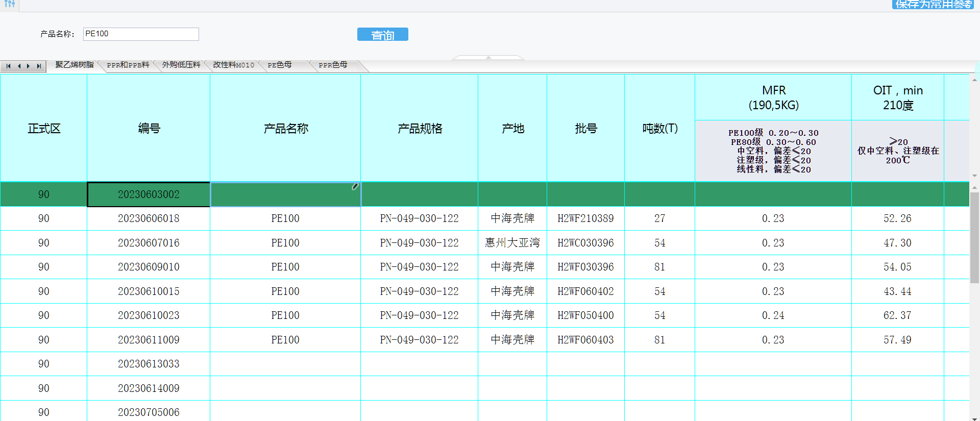Click the OIT value 57.49
Viewport: 980px width, 421px height.
click(898, 340)
